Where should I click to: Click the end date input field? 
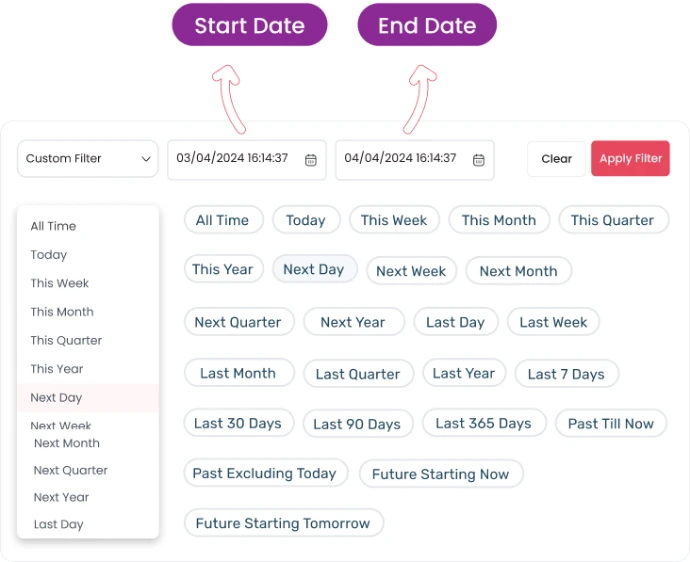[400, 159]
